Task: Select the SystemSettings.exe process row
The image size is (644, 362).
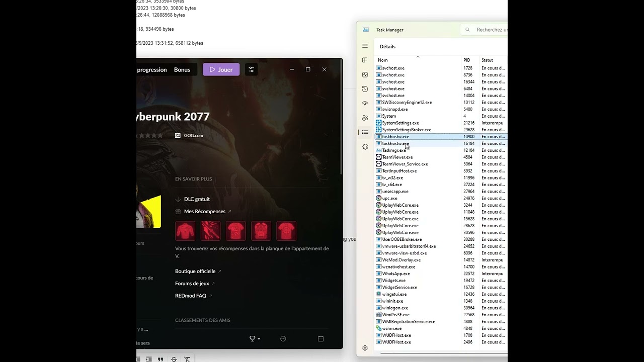Action: pyautogui.click(x=441, y=123)
